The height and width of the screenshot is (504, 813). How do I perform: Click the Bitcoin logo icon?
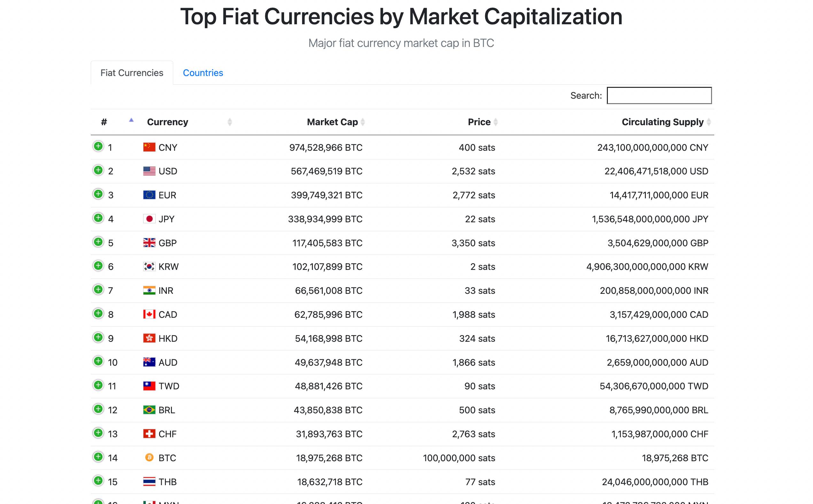coord(149,457)
